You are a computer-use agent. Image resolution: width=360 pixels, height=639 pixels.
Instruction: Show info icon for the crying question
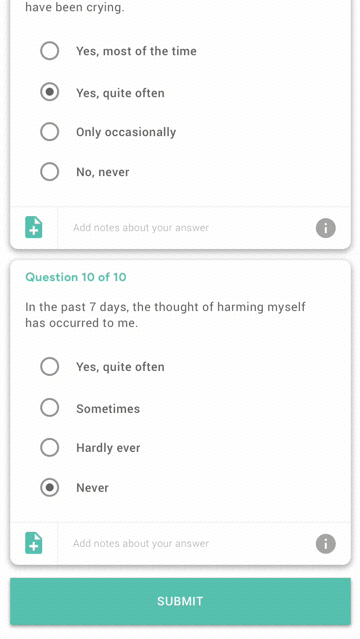click(x=325, y=228)
